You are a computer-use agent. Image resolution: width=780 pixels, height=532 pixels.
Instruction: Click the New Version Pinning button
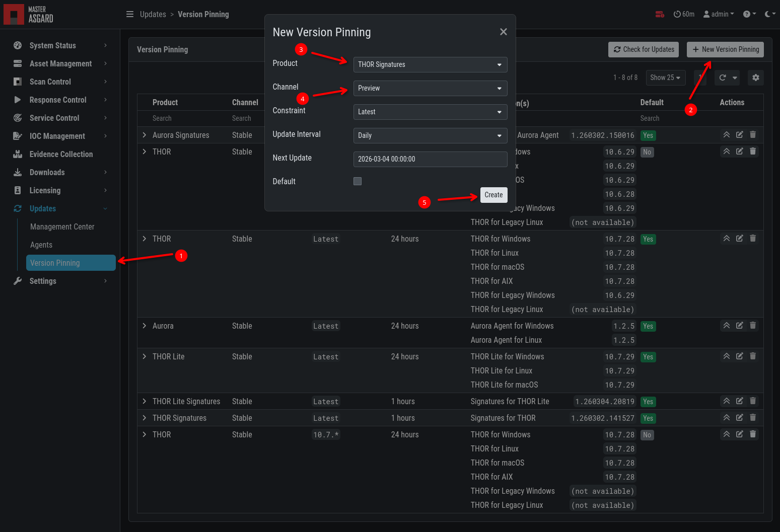725,49
